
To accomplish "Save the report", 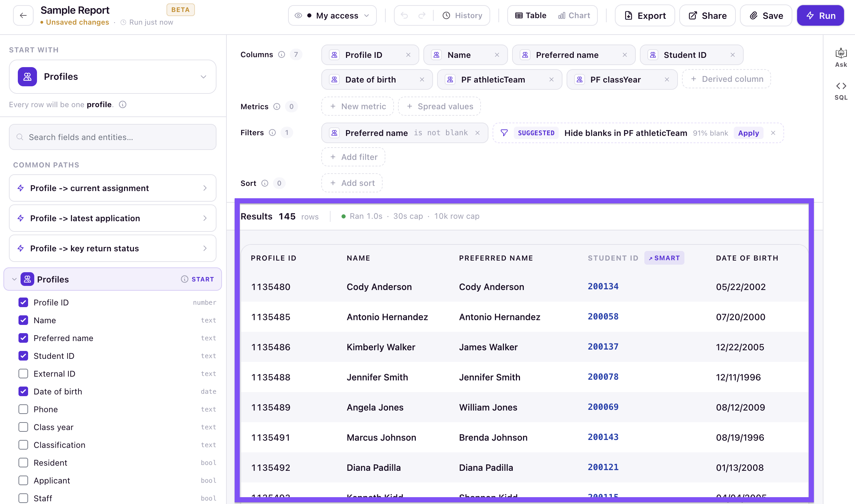I will click(x=766, y=15).
